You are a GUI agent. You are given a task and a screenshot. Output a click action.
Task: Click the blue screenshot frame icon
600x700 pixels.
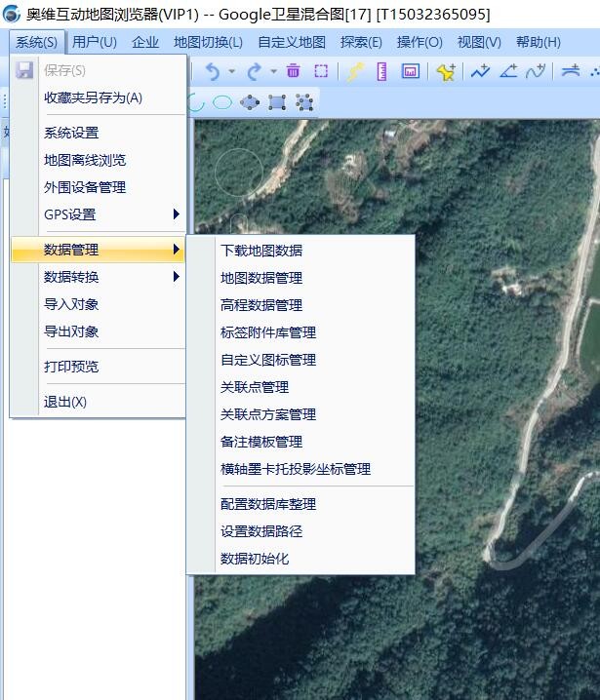point(410,71)
